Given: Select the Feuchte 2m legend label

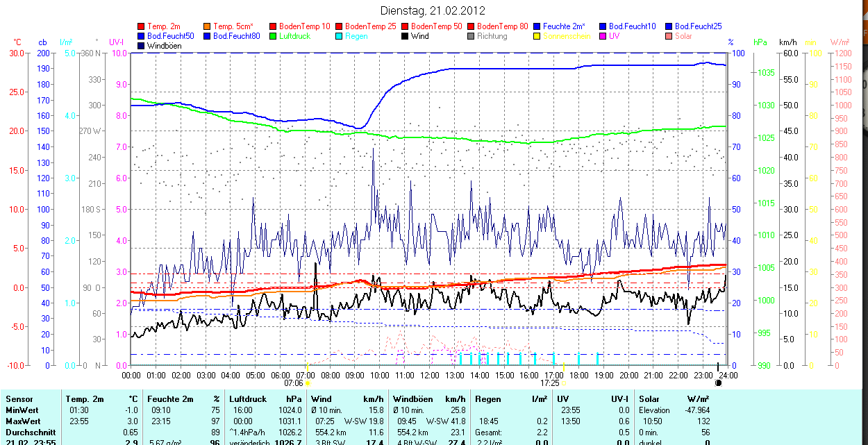Looking at the screenshot, I should (x=564, y=26).
